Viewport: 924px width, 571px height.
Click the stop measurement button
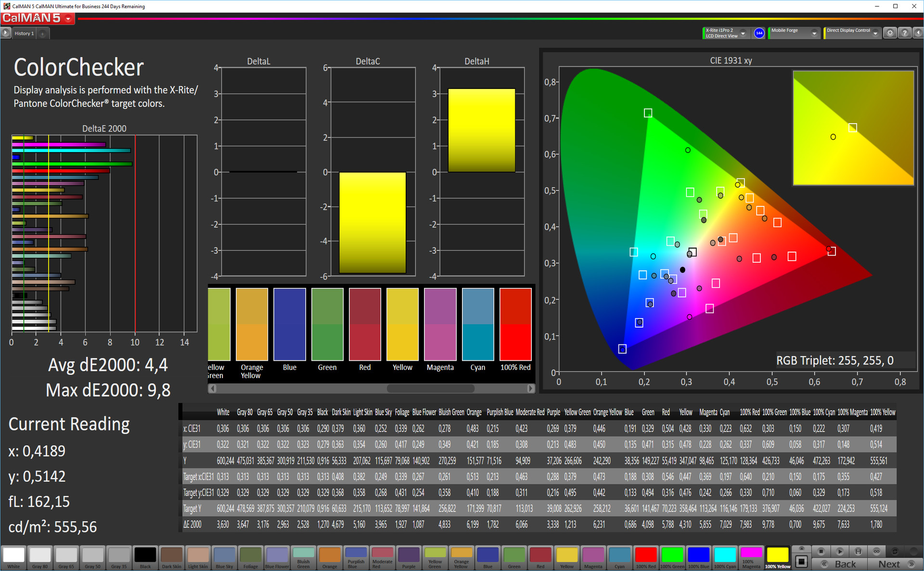click(x=821, y=551)
